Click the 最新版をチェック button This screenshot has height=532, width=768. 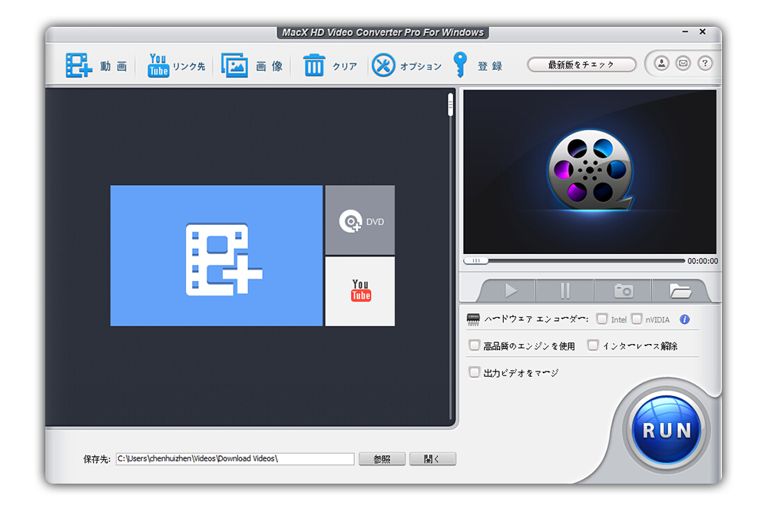tap(581, 64)
